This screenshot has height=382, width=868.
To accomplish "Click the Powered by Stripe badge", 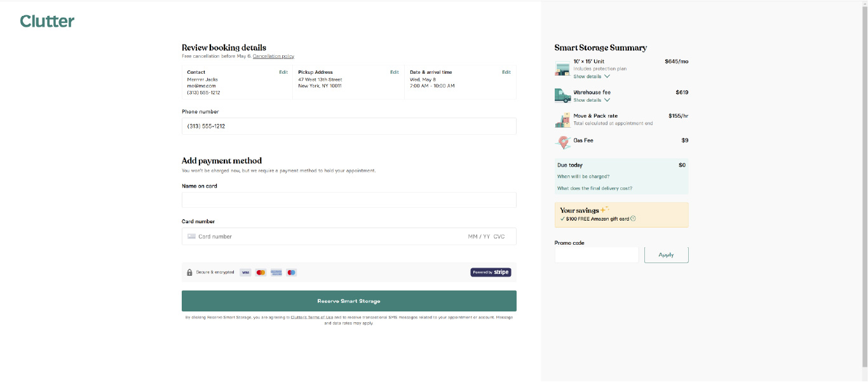I will [x=491, y=271].
